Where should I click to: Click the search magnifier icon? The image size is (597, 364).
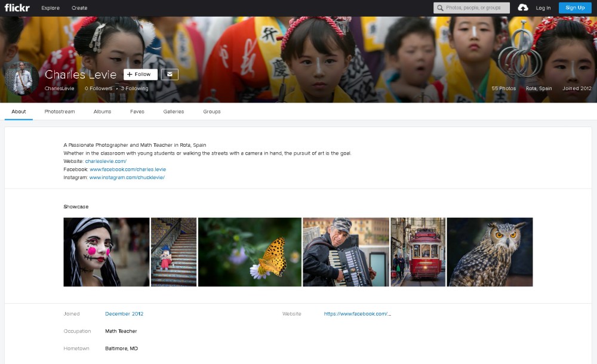tap(441, 8)
